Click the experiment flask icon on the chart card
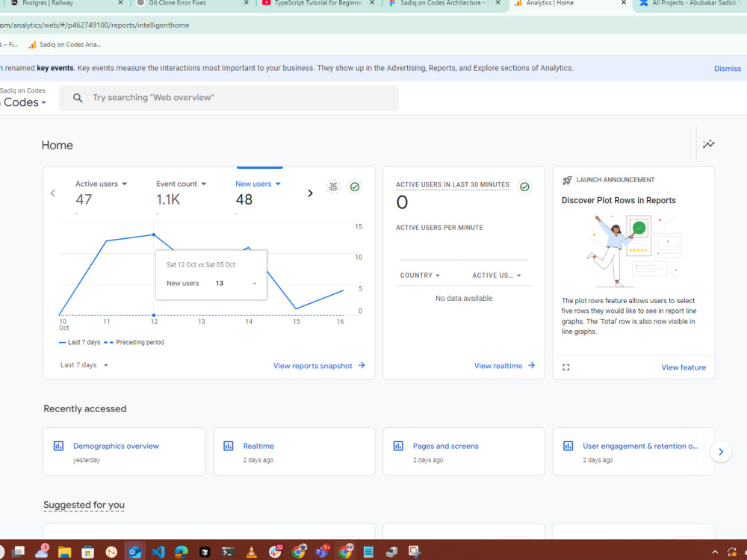The width and height of the screenshot is (747, 560). coord(333,187)
